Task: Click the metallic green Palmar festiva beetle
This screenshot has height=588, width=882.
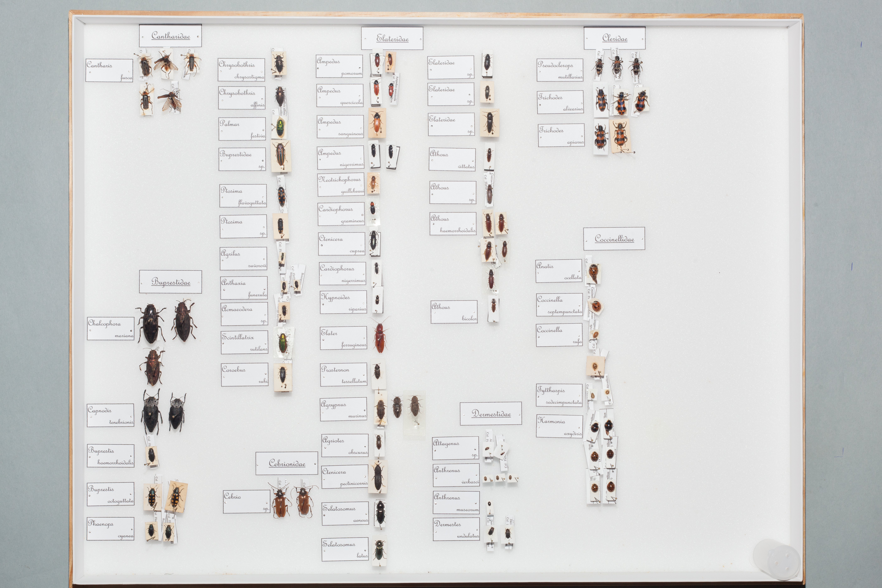Action: (x=280, y=128)
